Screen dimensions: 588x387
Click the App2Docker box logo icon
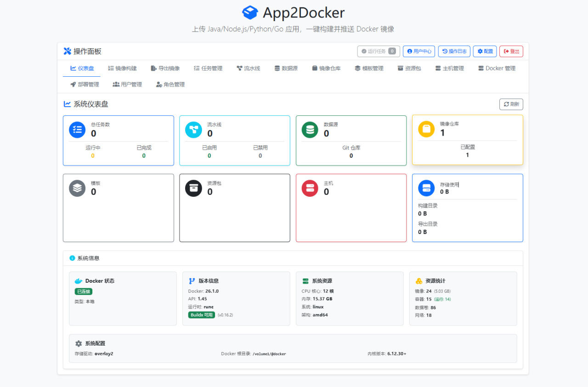(x=250, y=12)
